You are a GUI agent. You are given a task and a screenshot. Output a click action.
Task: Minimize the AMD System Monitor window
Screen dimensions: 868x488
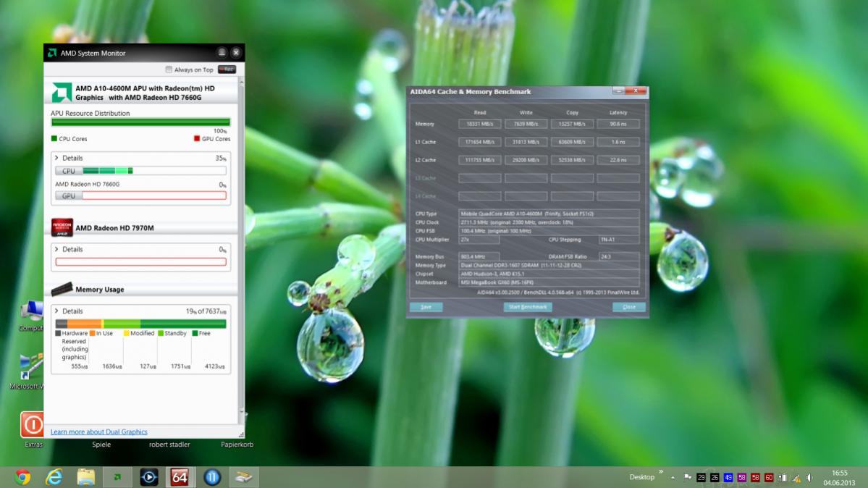point(222,53)
